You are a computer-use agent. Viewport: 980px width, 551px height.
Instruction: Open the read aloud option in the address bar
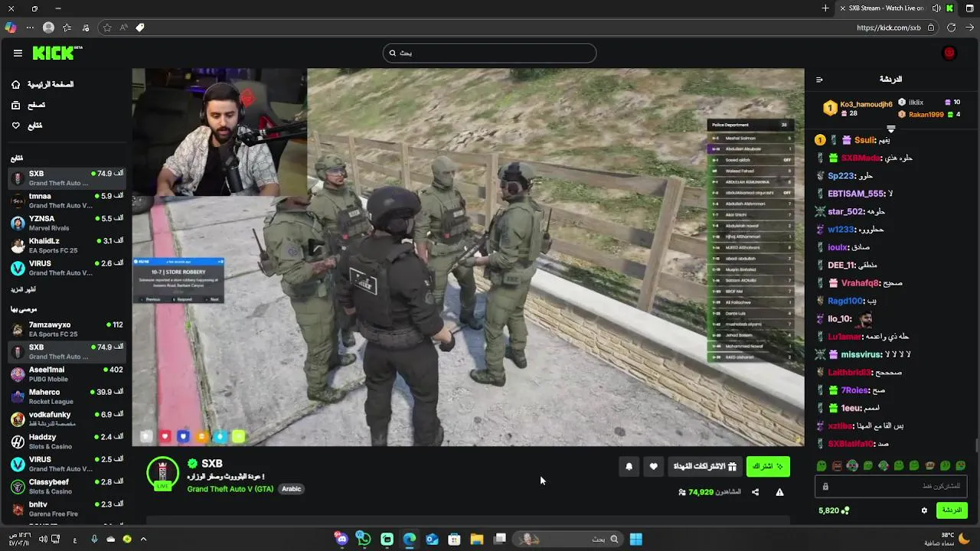[123, 28]
